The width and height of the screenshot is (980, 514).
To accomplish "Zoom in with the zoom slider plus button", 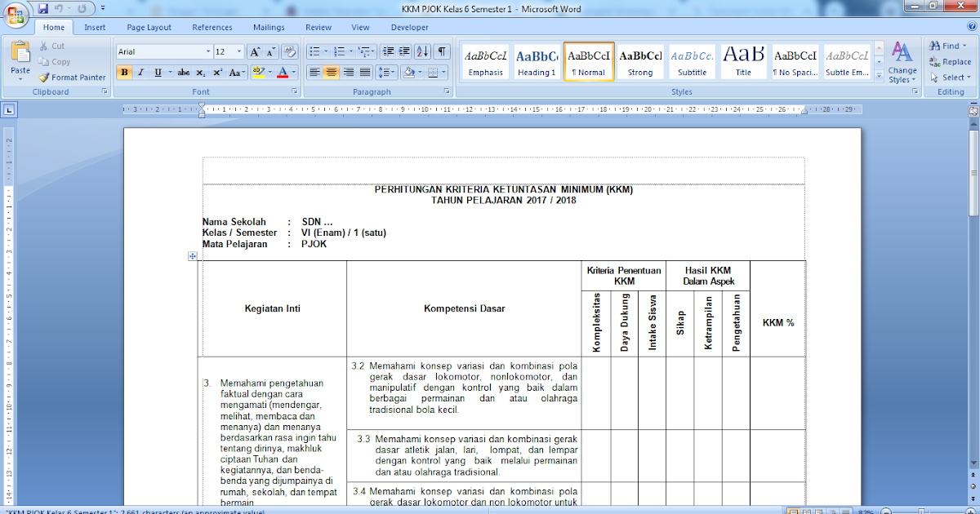I will coord(970,511).
